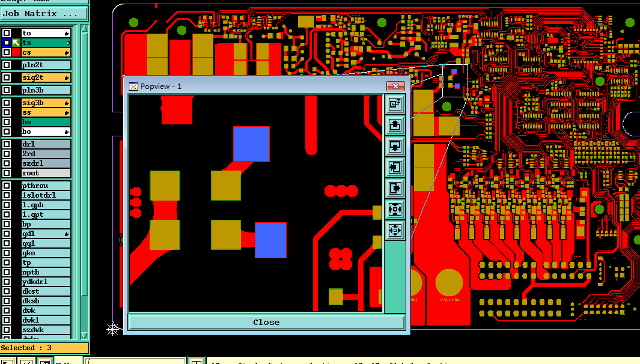
Task: Select the bs layer name
Action: click(46, 122)
